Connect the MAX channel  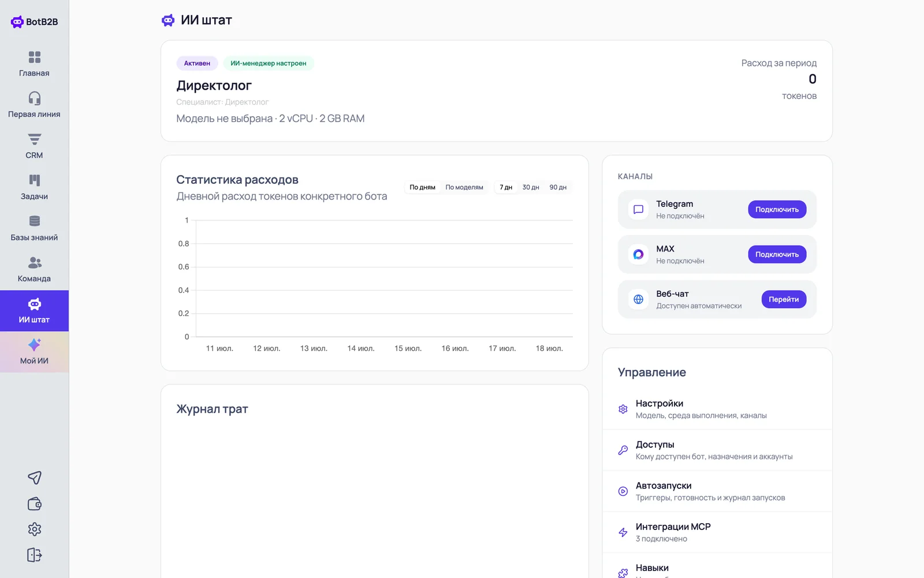[x=777, y=254]
